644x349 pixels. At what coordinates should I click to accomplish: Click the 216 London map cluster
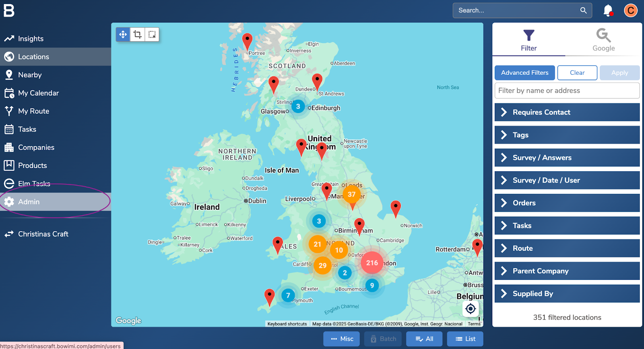pyautogui.click(x=372, y=263)
